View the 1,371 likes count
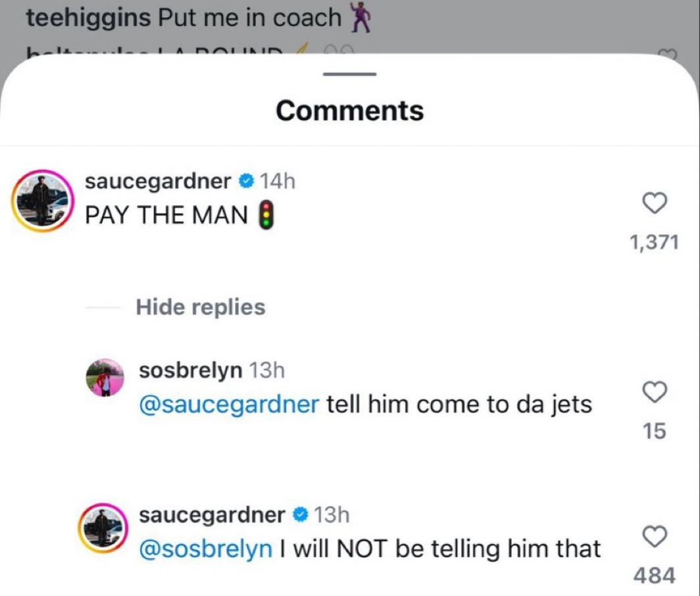Image resolution: width=700 pixels, height=596 pixels. (655, 243)
